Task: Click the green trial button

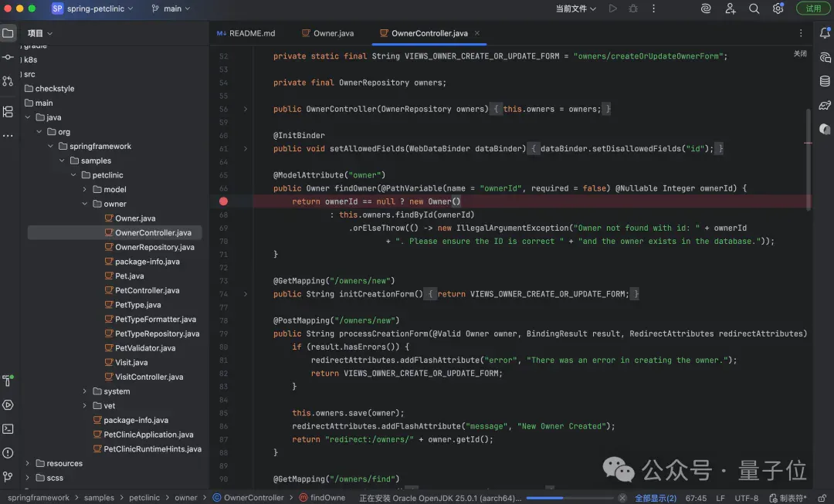Action: point(812,8)
